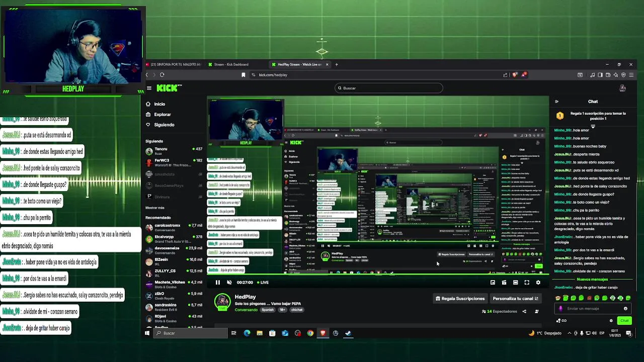Open Steam from the taskbar

pos(348,333)
